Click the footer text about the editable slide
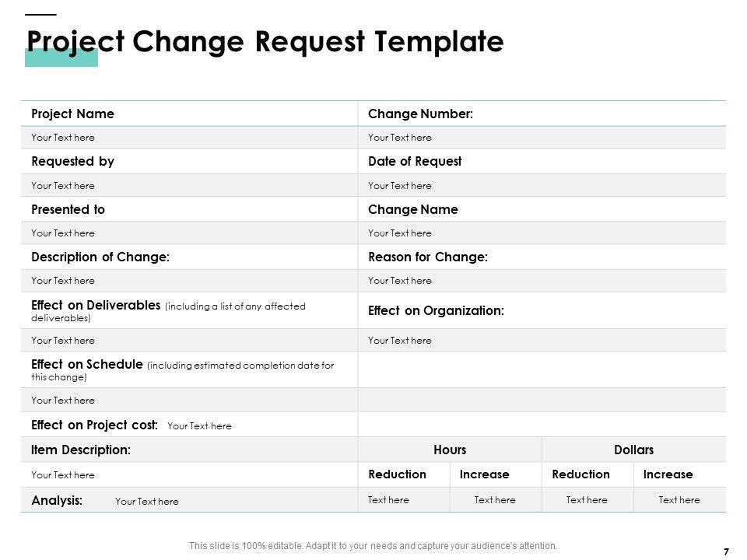747x560 pixels. 373,546
